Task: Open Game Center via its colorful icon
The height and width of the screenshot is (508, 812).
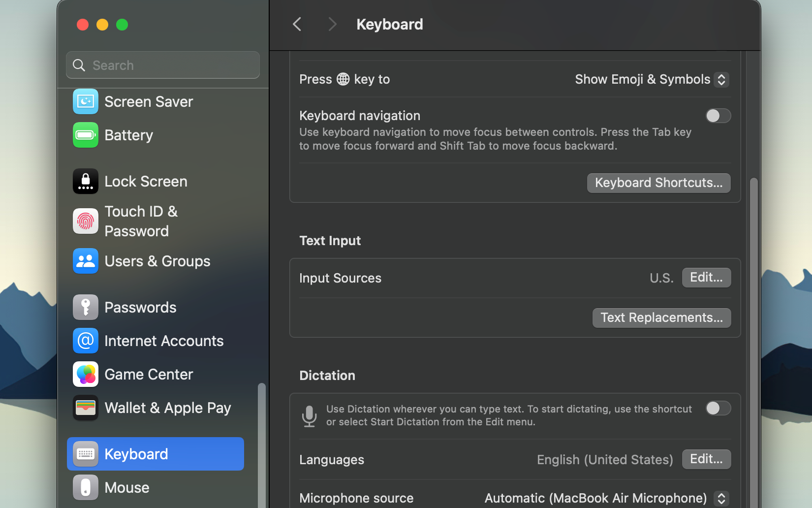Action: [85, 374]
